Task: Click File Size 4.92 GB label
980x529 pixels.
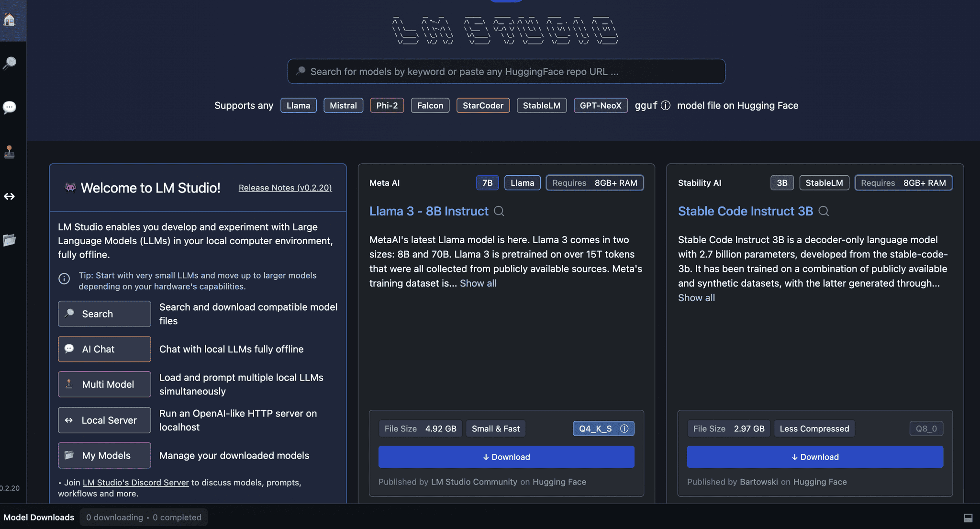Action: 420,428
